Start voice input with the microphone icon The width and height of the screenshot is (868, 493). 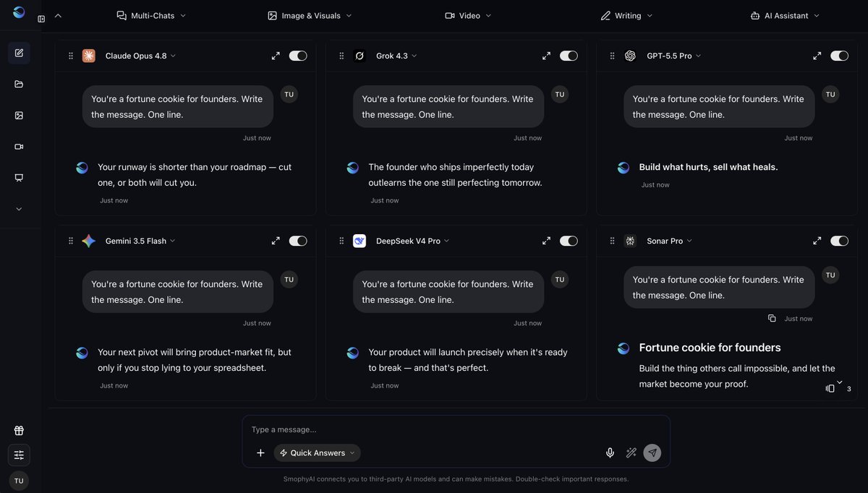click(610, 453)
